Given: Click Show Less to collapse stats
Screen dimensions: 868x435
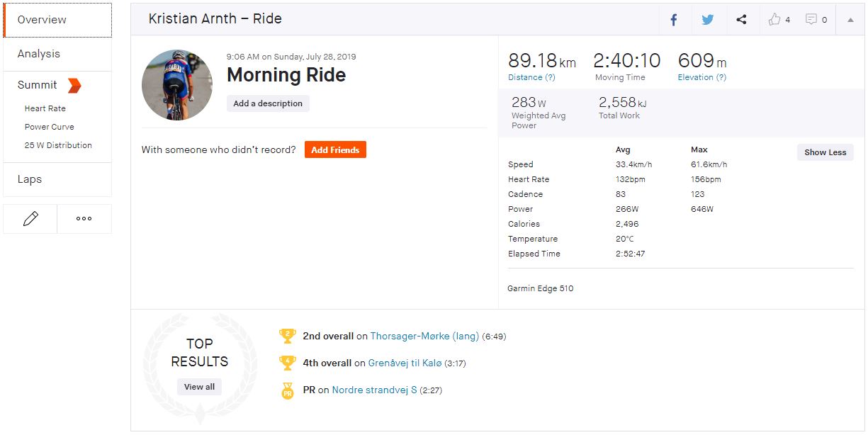Looking at the screenshot, I should pyautogui.click(x=825, y=152).
